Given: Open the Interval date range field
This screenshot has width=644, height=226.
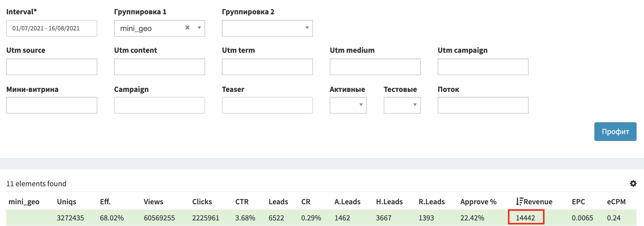Looking at the screenshot, I should click(x=52, y=28).
